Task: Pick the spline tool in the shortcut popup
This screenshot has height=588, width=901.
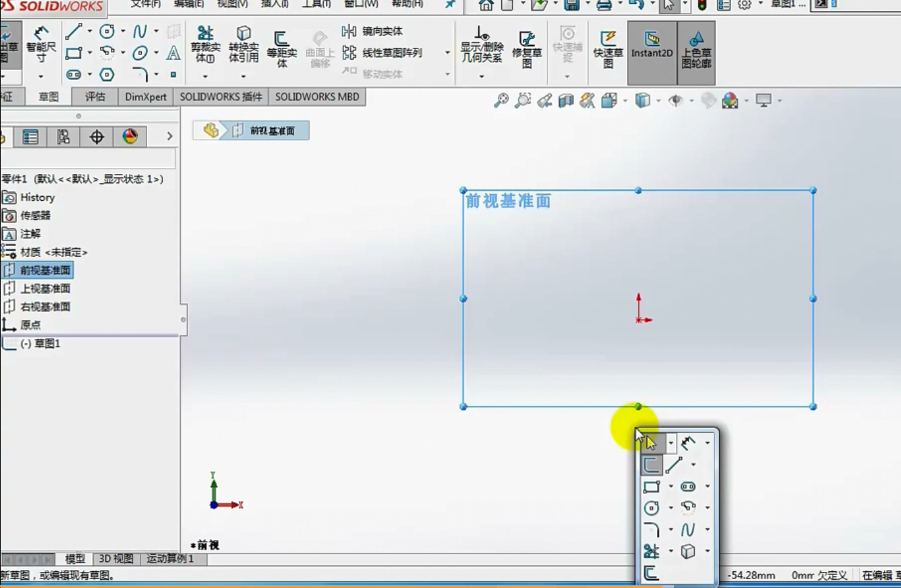Action: pyautogui.click(x=688, y=530)
